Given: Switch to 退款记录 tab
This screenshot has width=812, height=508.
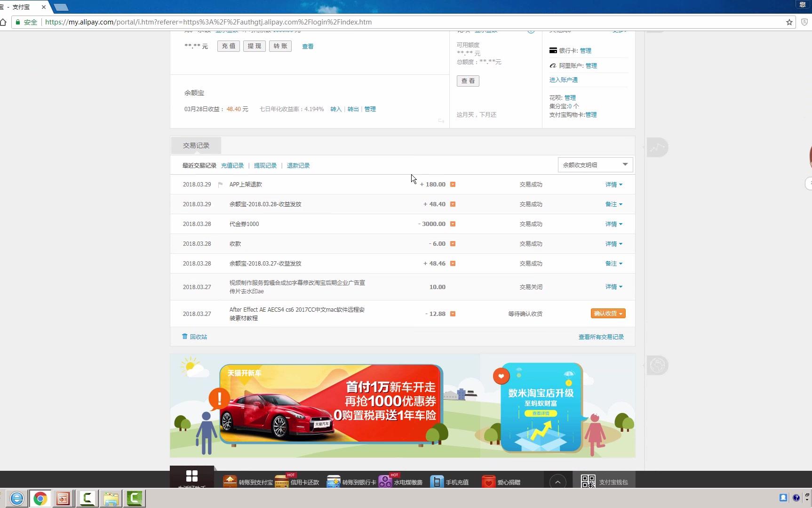Looking at the screenshot, I should point(298,166).
